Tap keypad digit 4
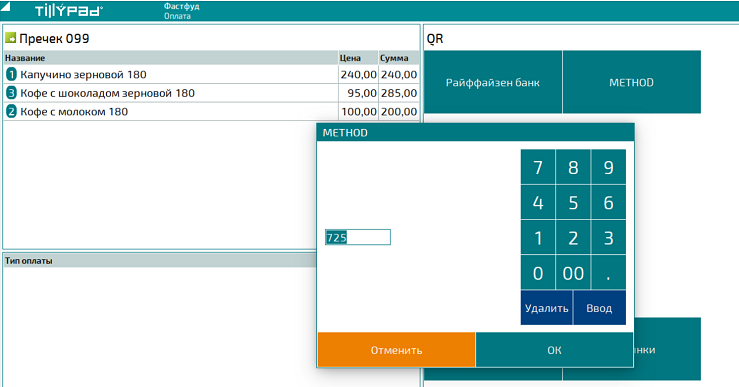Viewport: 739px width, 387px height. [x=538, y=202]
